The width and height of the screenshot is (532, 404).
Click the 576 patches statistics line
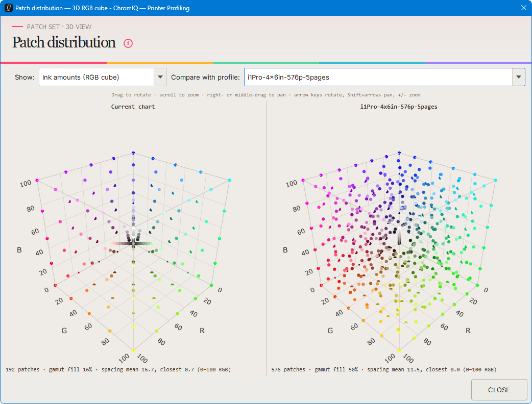click(384, 369)
